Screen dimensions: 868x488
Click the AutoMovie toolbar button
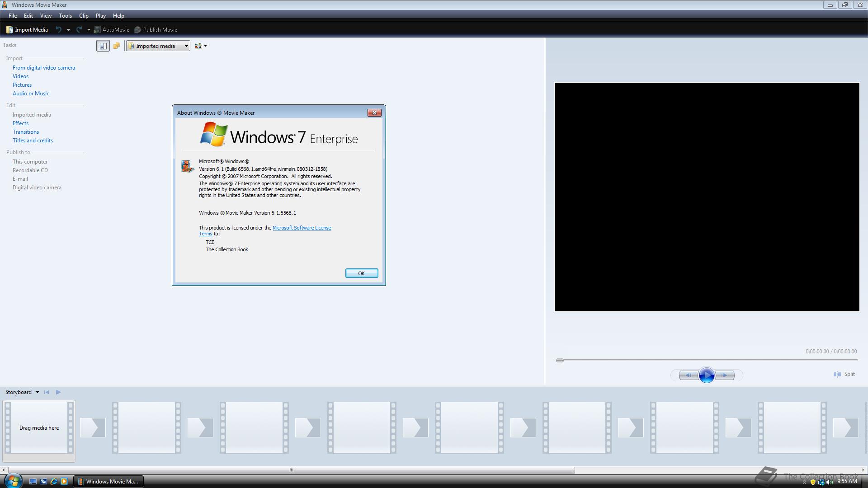(112, 30)
